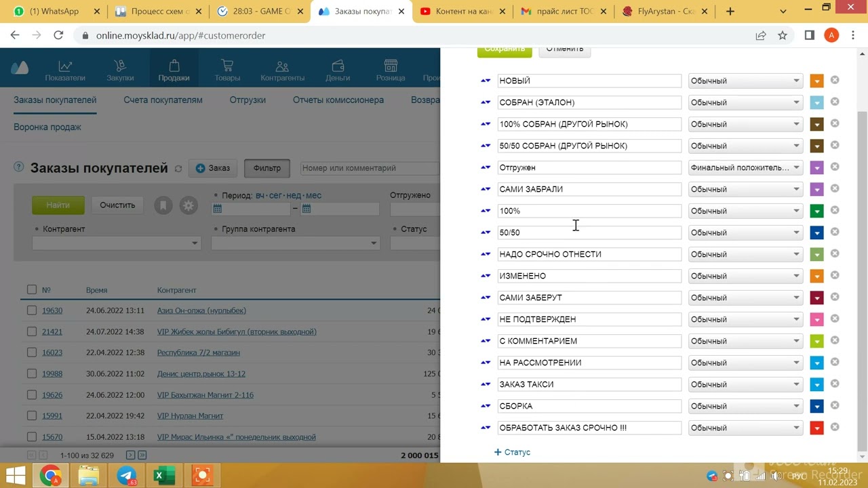Delete the НОВЫЙ status row

[835, 80]
